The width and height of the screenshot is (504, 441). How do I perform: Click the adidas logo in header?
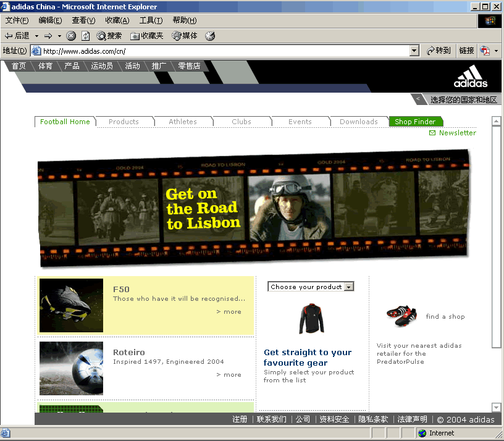click(x=471, y=76)
